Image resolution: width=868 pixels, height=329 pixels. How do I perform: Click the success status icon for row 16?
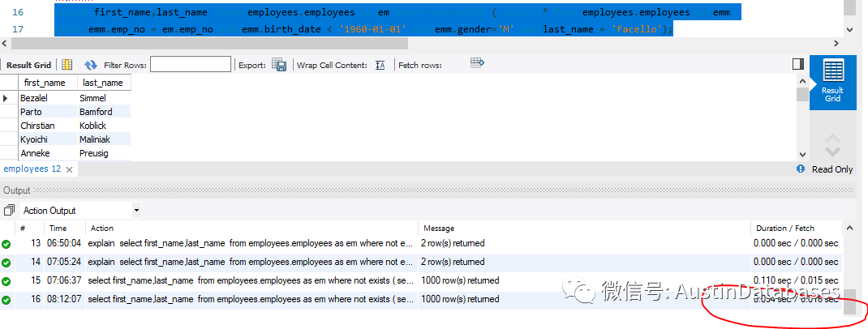(6, 300)
